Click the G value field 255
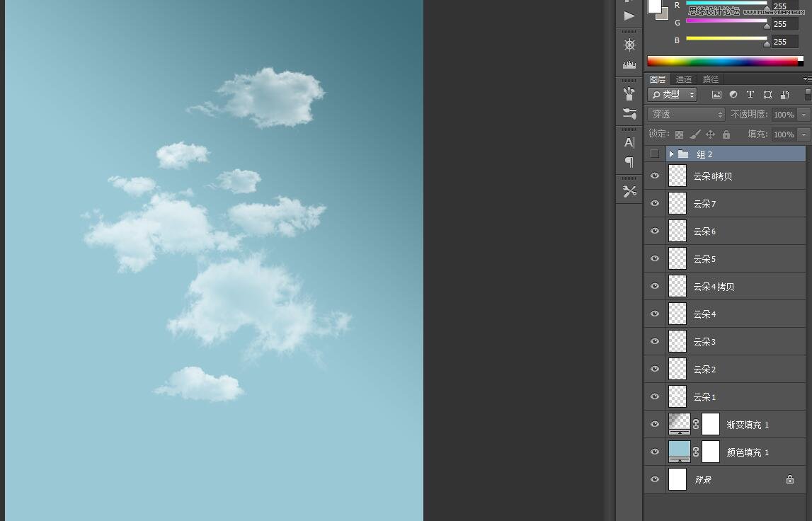 (784, 24)
